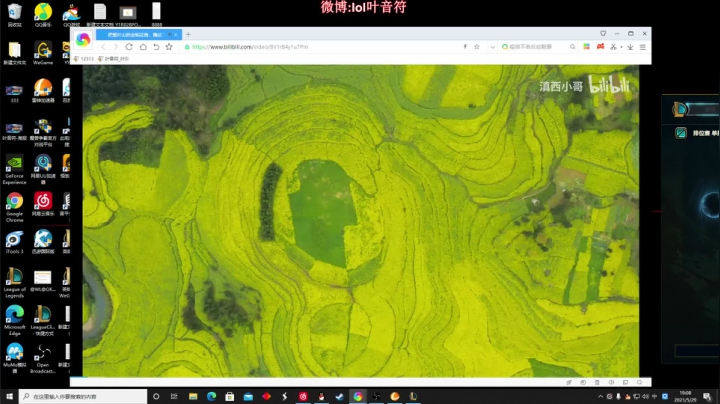Screen dimensions: 720x404
Task: Open Task View on taskbar
Action: (x=174, y=396)
